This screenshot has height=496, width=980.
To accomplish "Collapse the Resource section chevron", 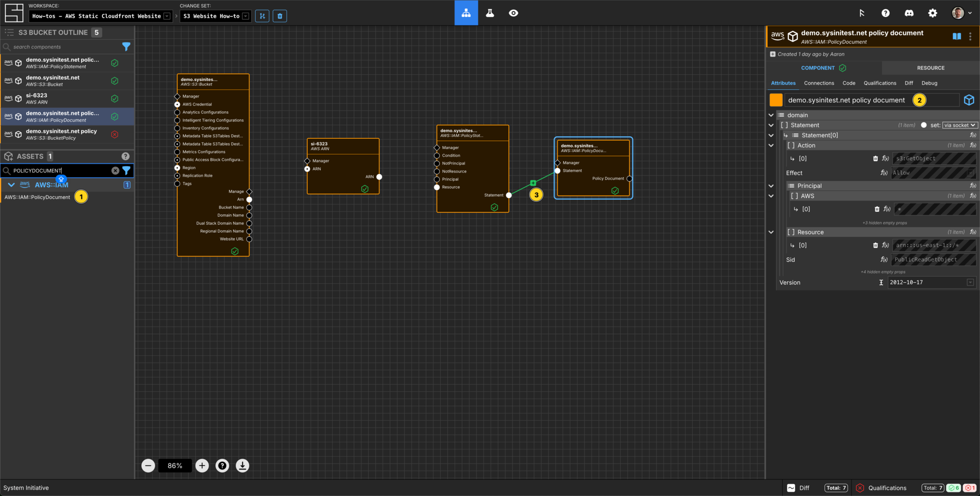I will 771,232.
